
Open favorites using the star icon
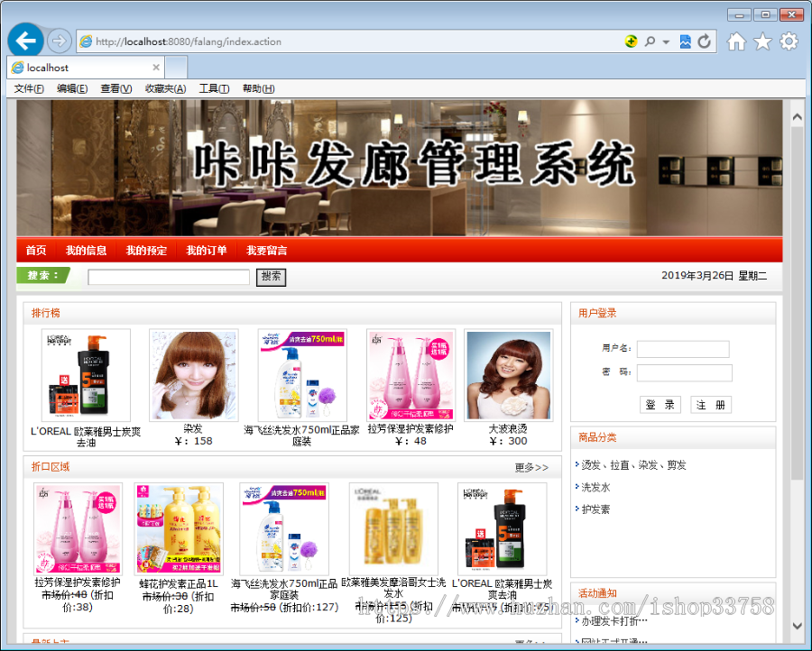tap(762, 41)
